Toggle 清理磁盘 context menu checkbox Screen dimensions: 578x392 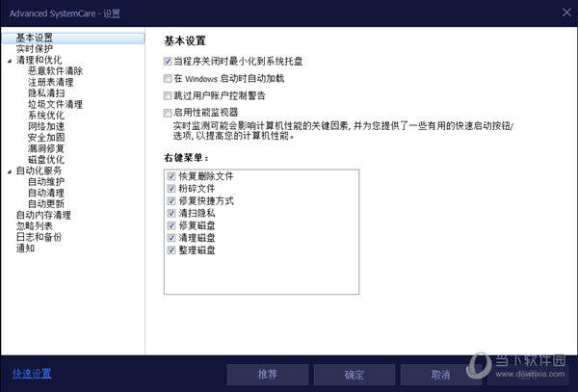[171, 238]
